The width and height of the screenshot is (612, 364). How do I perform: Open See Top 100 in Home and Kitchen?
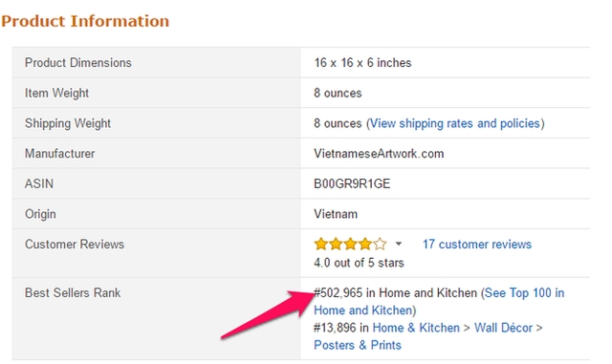pos(439,302)
